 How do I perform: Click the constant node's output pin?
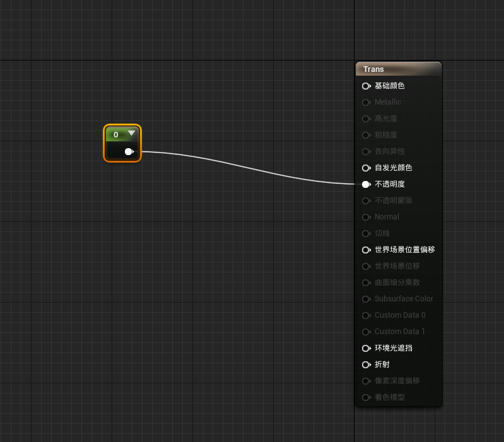[x=129, y=151]
